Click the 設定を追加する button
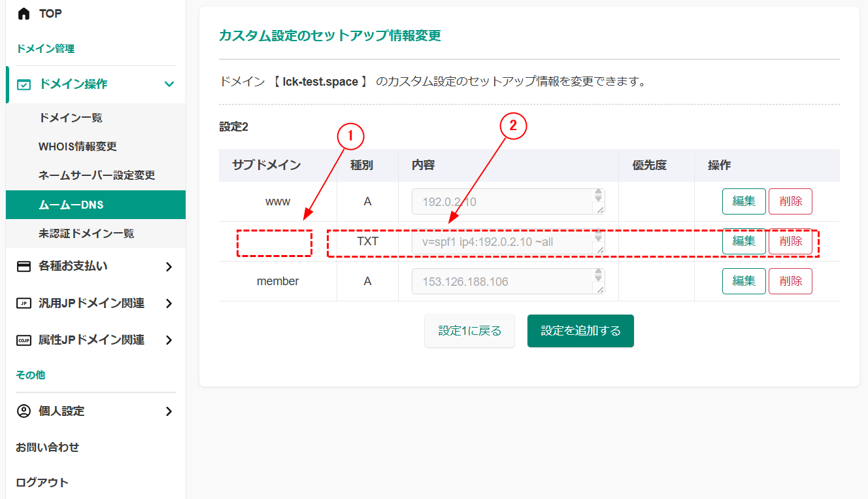This screenshot has width=868, height=499. tap(580, 331)
